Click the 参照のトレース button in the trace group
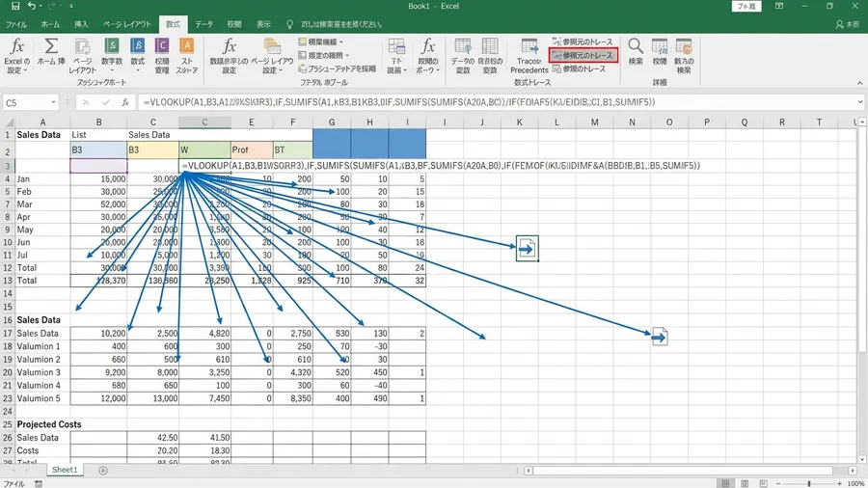868x488 pixels. click(x=580, y=68)
